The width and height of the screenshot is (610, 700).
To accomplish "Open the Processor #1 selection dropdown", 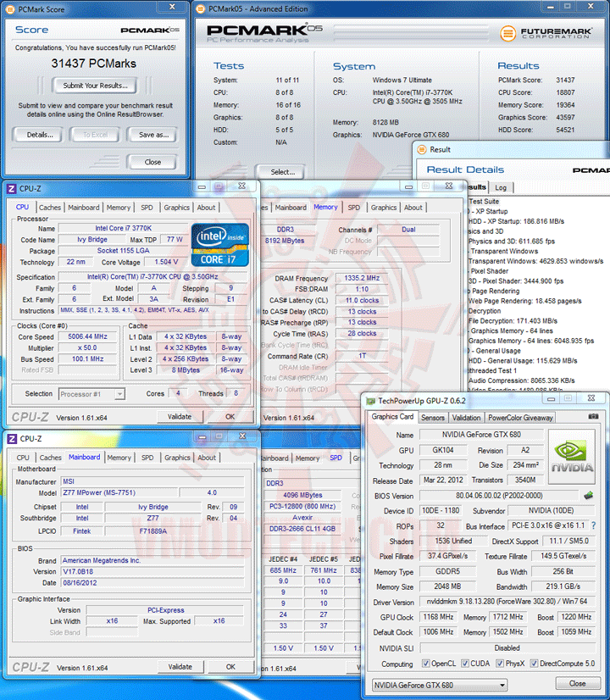I will point(92,394).
